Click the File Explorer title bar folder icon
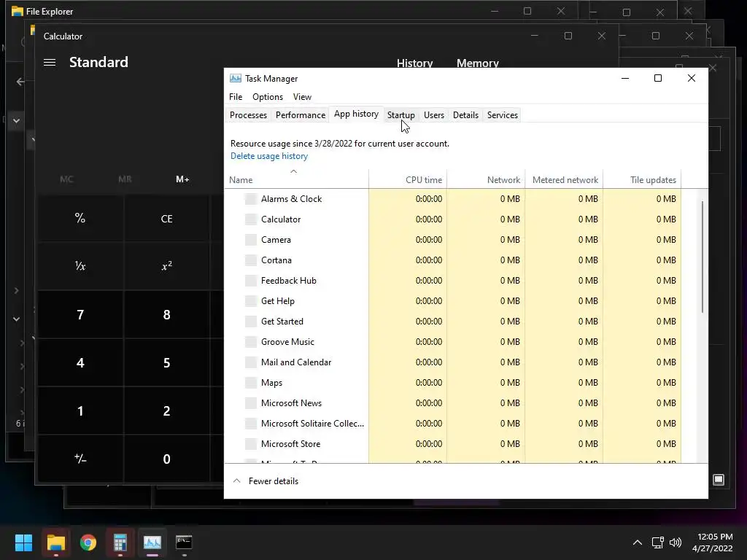This screenshot has width=747, height=560. coord(18,11)
